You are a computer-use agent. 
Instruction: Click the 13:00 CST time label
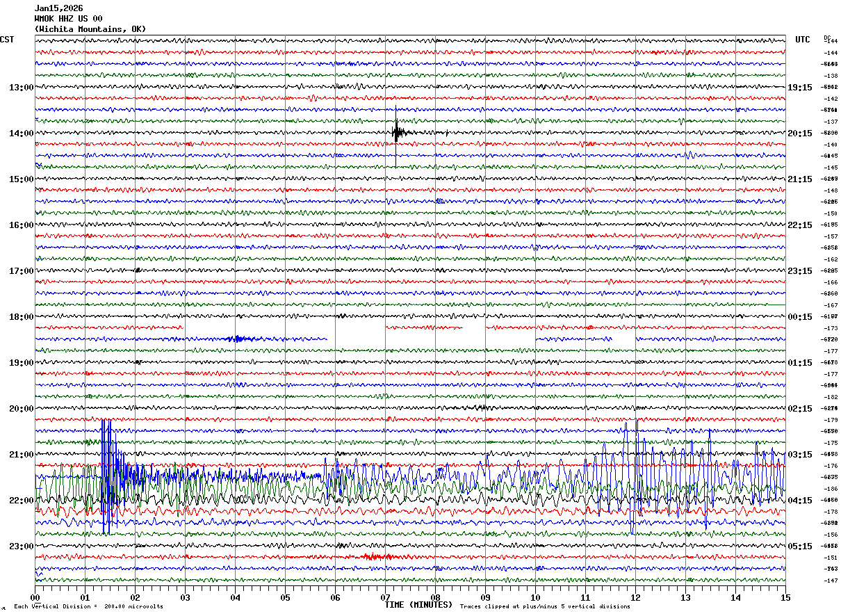click(21, 88)
